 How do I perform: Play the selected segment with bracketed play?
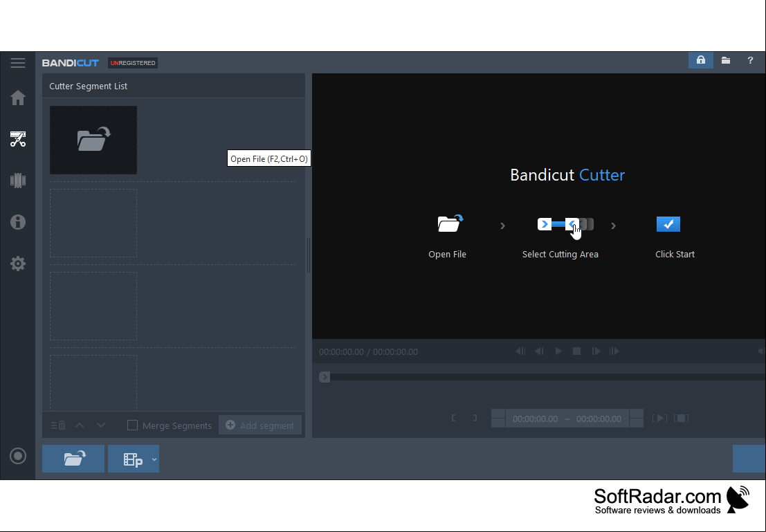click(x=659, y=418)
